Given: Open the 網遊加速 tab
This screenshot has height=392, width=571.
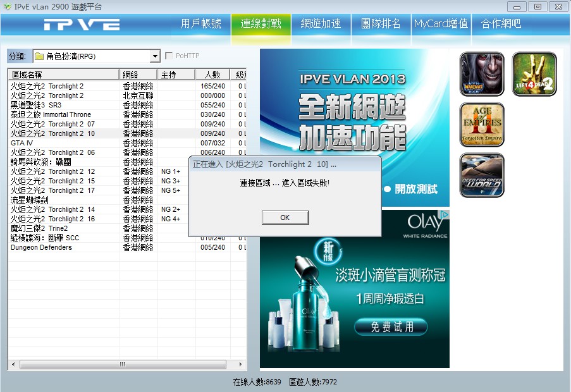Looking at the screenshot, I should (x=321, y=24).
